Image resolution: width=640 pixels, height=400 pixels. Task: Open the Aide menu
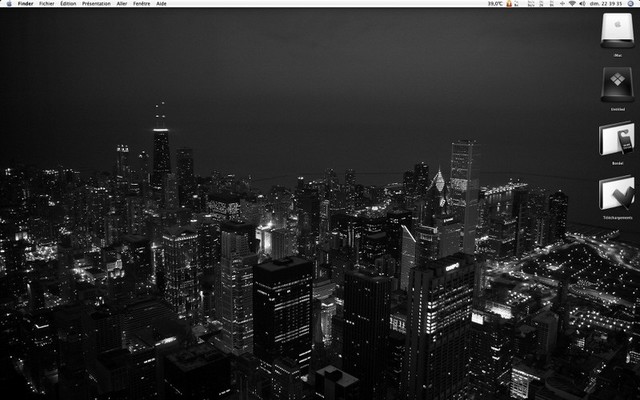point(161,3)
